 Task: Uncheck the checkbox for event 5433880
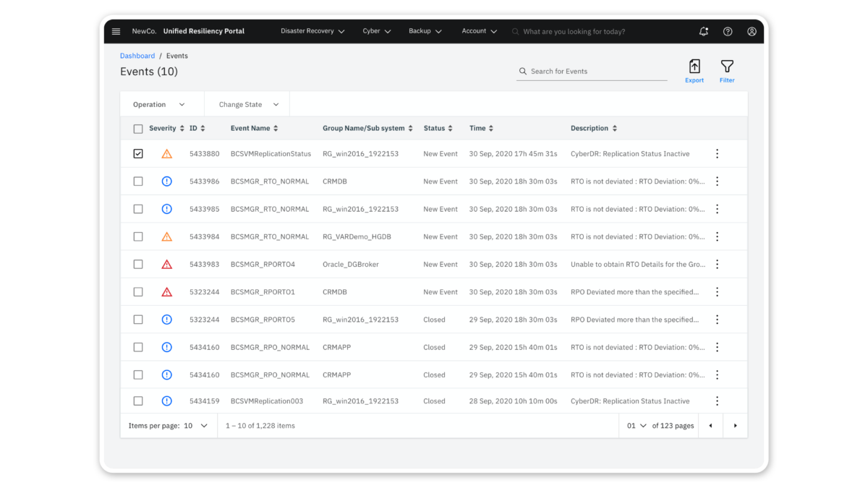point(138,154)
